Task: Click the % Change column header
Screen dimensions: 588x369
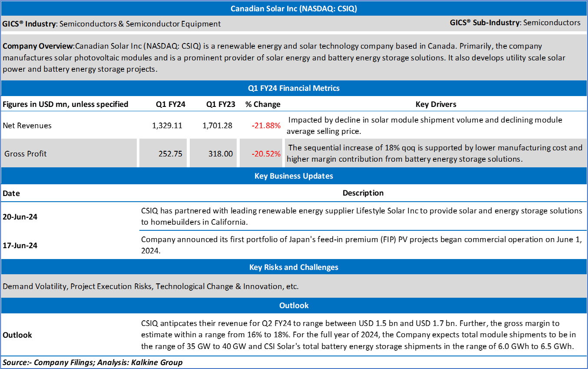Action: pos(263,104)
